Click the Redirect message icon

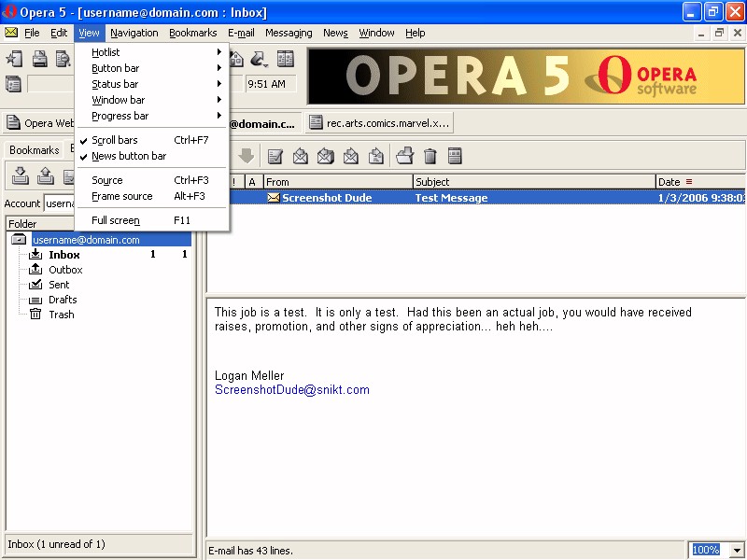pos(376,156)
